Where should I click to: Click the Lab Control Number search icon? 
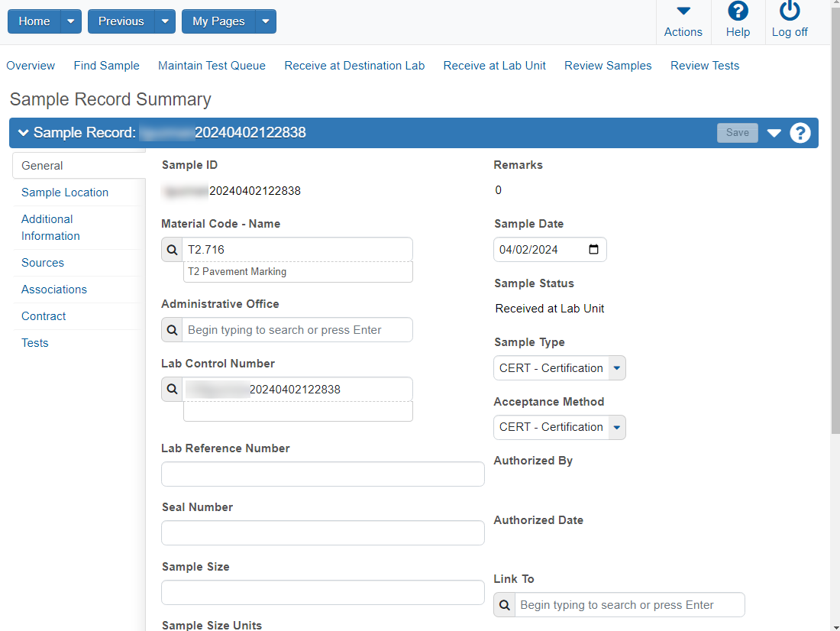(x=172, y=389)
